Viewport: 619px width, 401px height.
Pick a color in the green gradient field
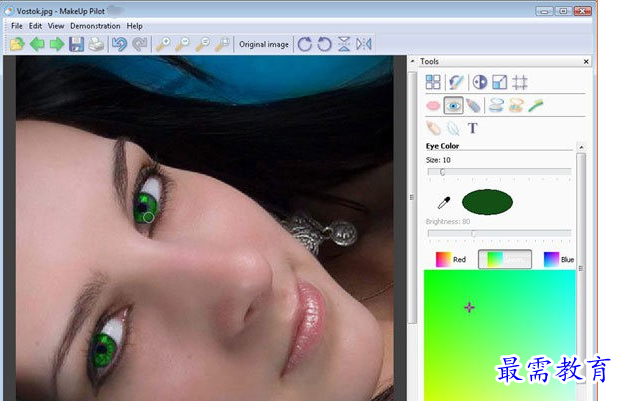(499, 335)
